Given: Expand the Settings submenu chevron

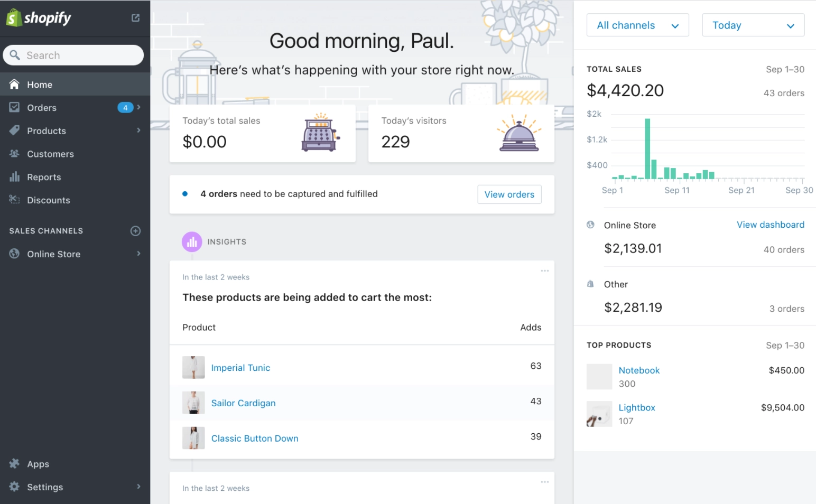Looking at the screenshot, I should (139, 487).
